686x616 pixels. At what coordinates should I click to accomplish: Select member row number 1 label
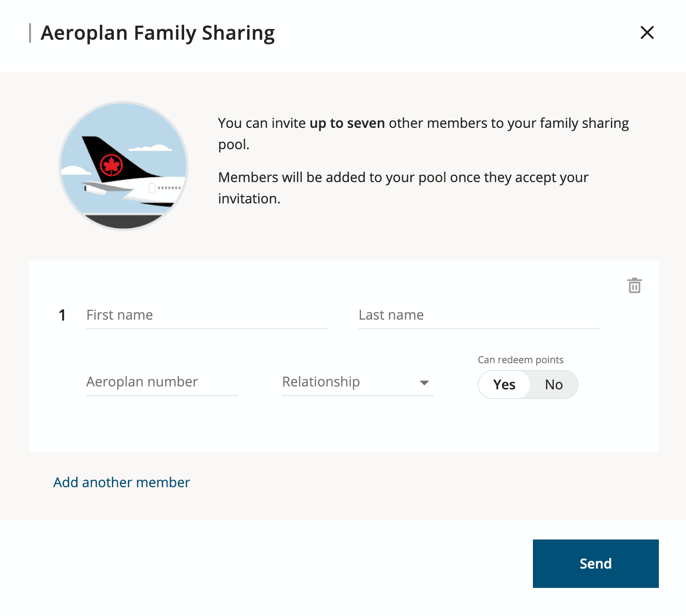point(62,315)
